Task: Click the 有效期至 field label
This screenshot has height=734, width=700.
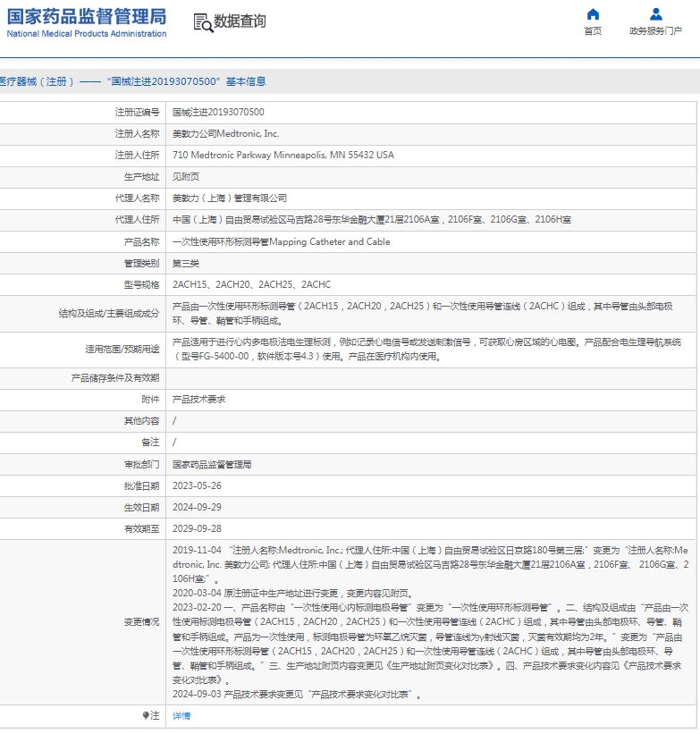Action: click(141, 529)
